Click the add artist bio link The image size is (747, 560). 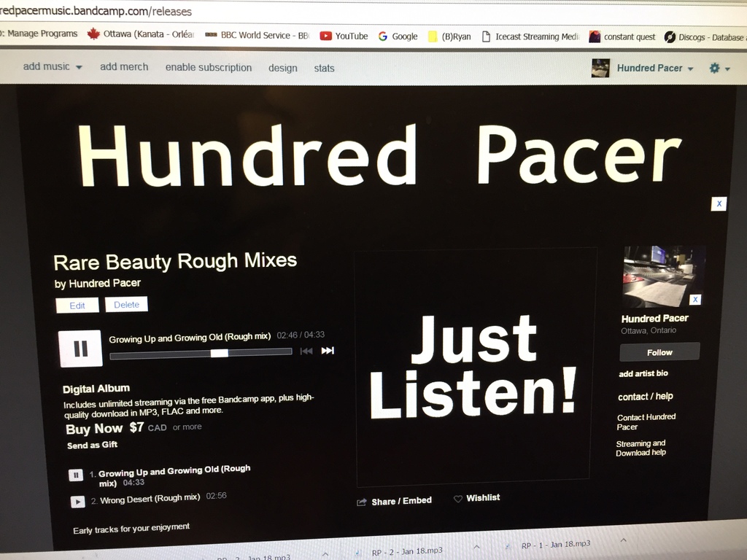click(643, 373)
